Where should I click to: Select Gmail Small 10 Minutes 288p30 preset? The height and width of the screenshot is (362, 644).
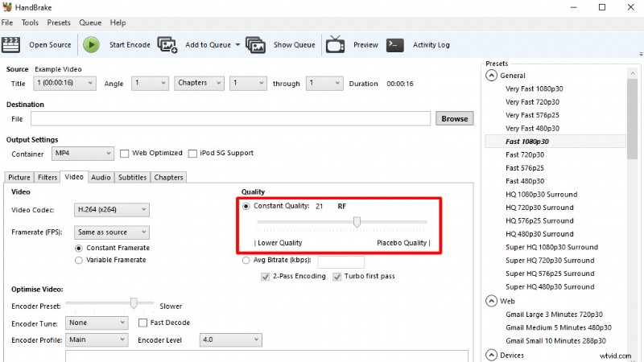[x=555, y=340]
